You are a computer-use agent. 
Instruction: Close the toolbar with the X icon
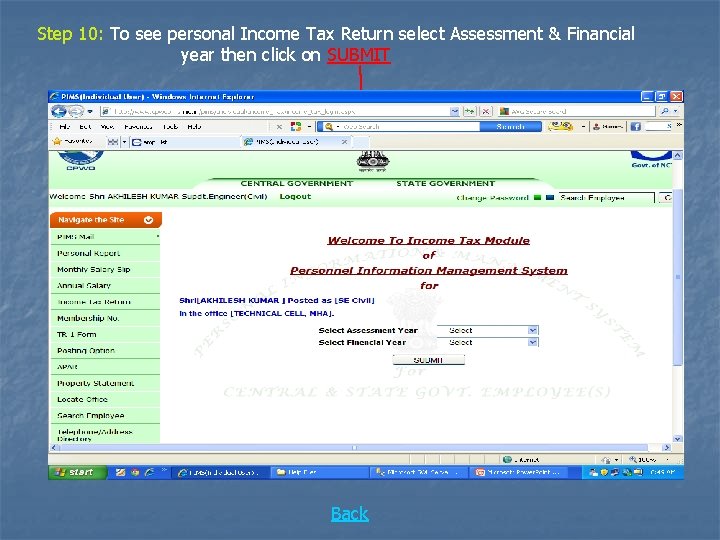point(279,127)
